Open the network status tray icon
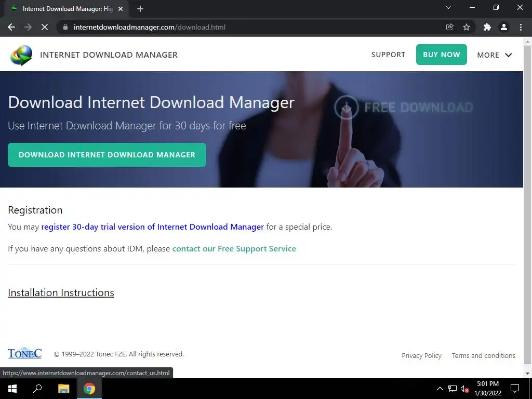The height and width of the screenshot is (399, 532). click(453, 389)
